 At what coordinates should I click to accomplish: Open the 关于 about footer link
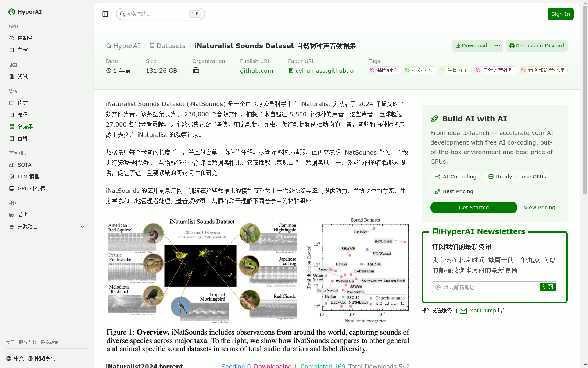(10, 343)
